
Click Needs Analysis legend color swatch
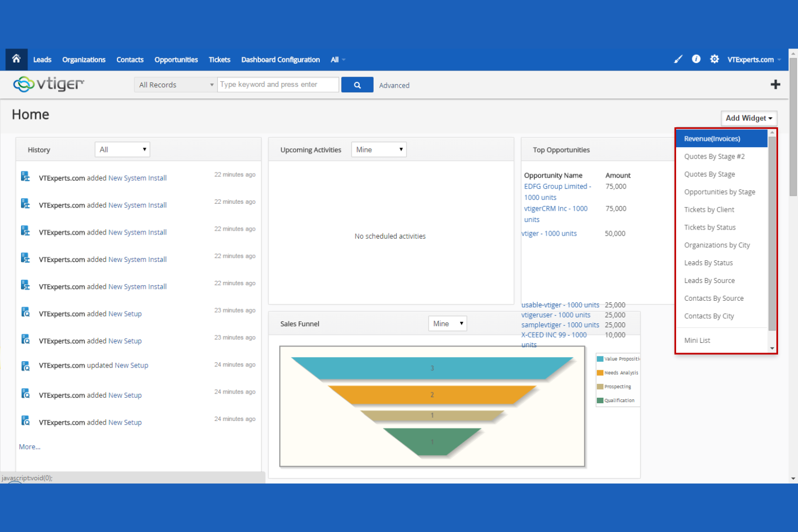[x=600, y=373]
